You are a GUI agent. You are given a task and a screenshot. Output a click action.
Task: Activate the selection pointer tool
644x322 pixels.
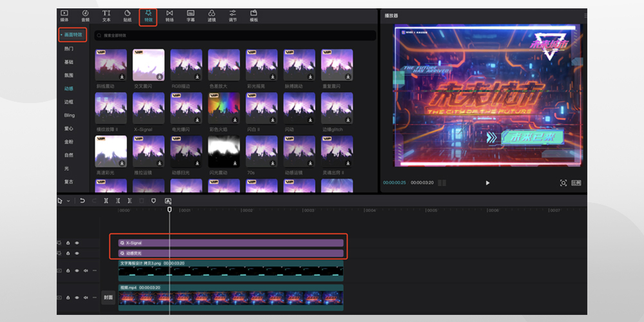[x=61, y=201]
